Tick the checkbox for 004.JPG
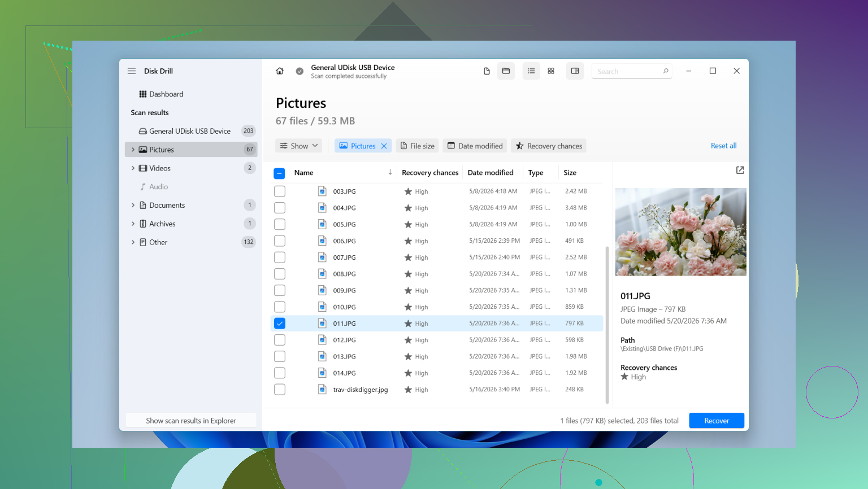 click(280, 208)
